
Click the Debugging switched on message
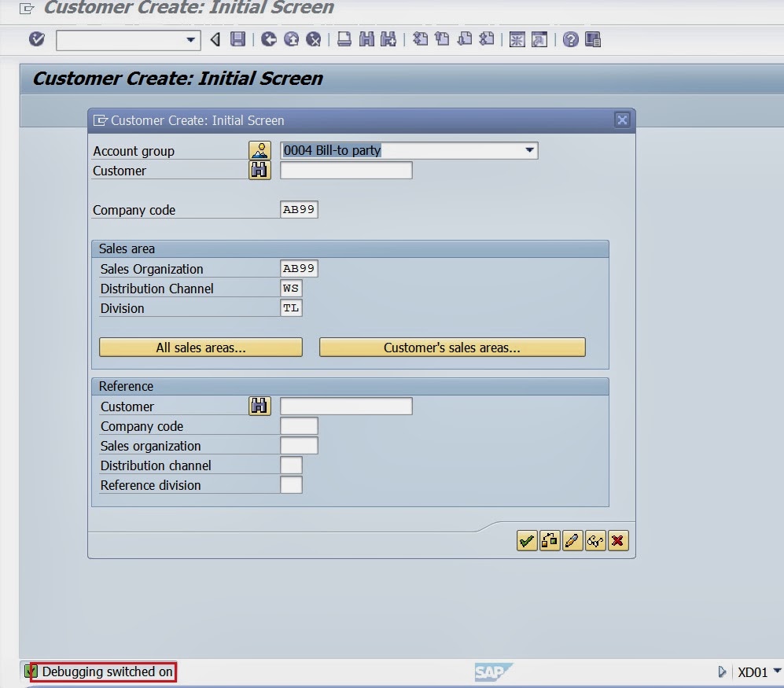tap(108, 671)
